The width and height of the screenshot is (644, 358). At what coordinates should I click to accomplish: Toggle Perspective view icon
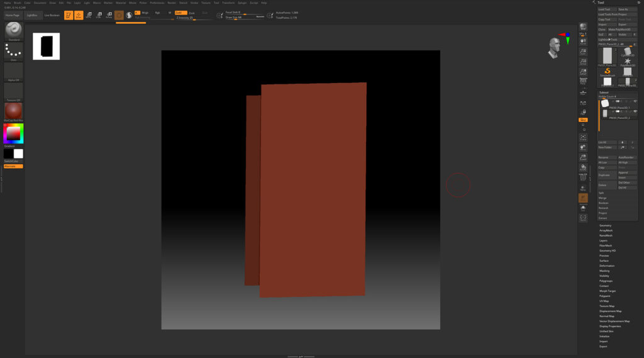coord(583,81)
